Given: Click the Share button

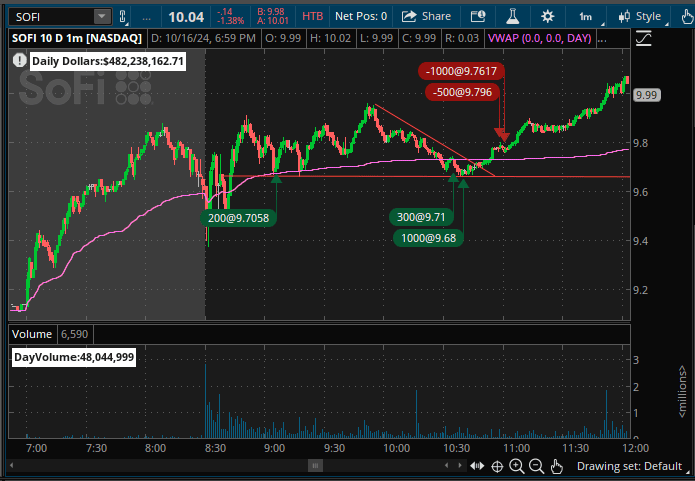Looking at the screenshot, I should pyautogui.click(x=426, y=16).
